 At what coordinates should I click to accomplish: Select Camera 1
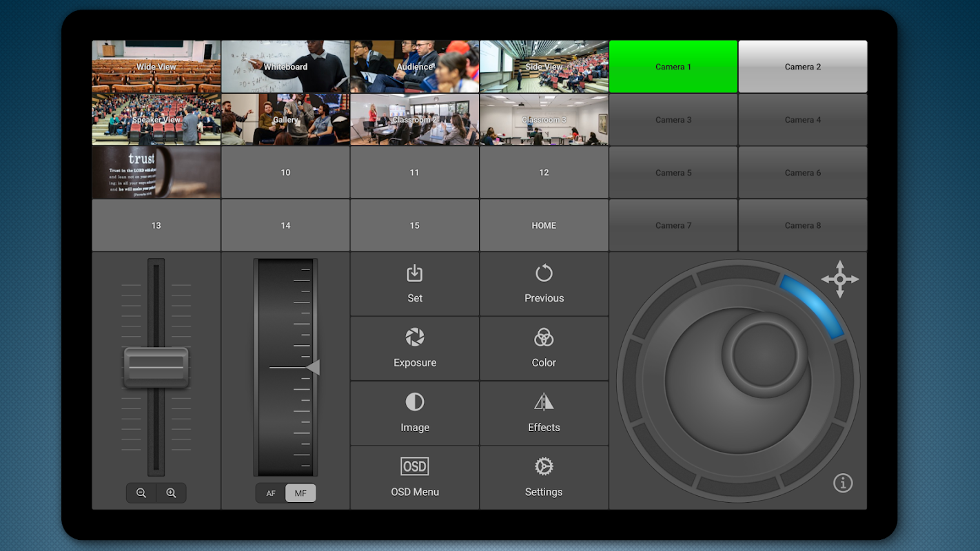point(673,67)
